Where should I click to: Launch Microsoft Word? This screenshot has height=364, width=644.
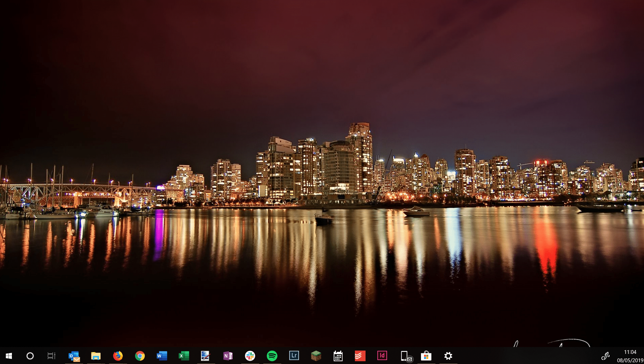(x=162, y=356)
